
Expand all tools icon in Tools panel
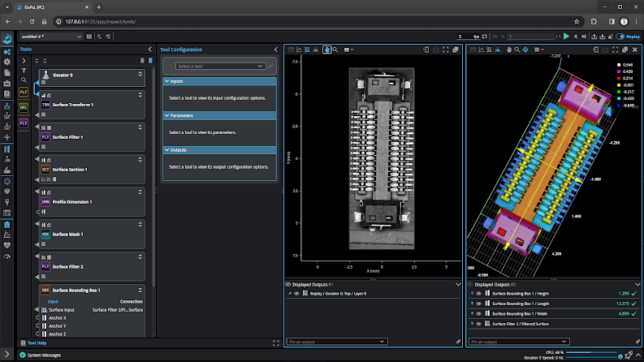pyautogui.click(x=37, y=61)
